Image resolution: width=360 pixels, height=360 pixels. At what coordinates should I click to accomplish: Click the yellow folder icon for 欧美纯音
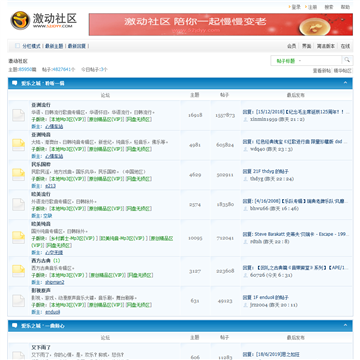19,238
